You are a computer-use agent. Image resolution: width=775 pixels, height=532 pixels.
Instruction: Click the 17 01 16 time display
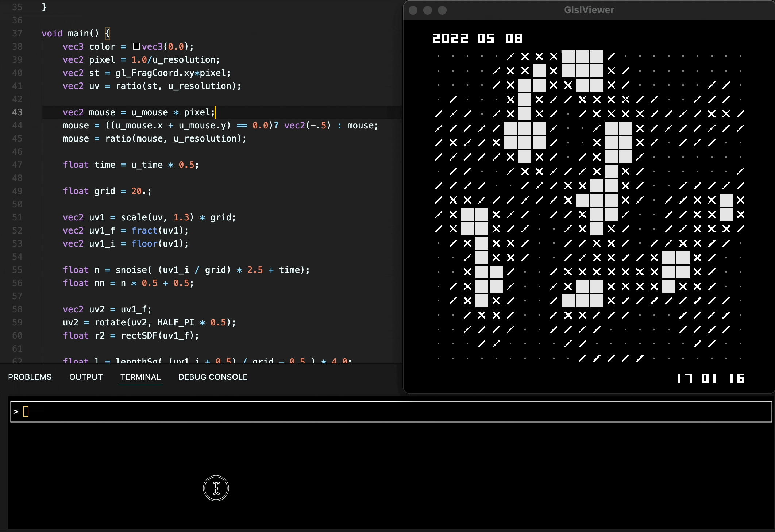pyautogui.click(x=711, y=378)
